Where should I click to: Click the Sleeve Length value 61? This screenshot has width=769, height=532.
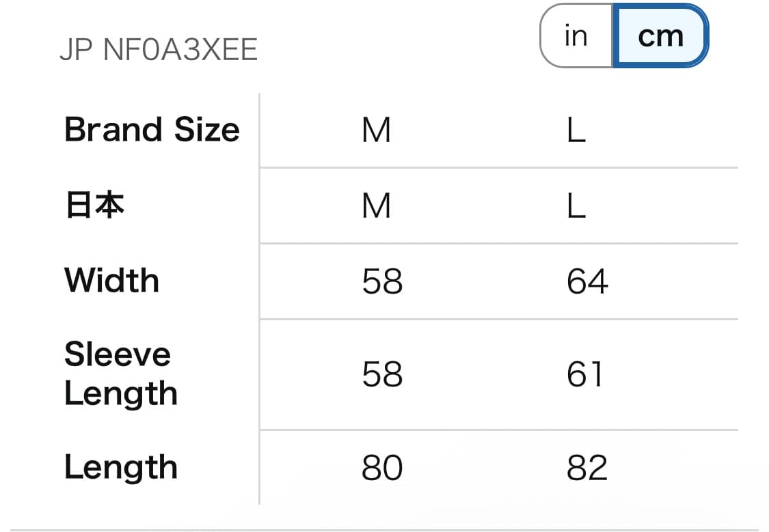tap(585, 374)
